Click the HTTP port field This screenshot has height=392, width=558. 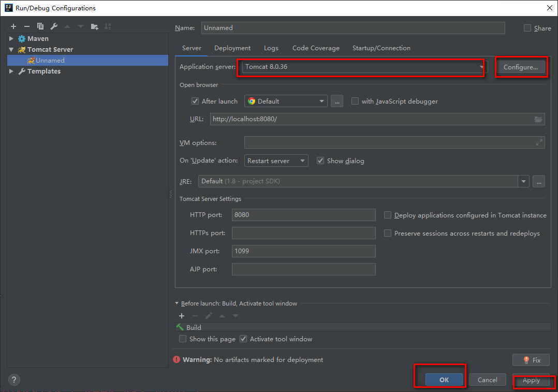point(303,215)
